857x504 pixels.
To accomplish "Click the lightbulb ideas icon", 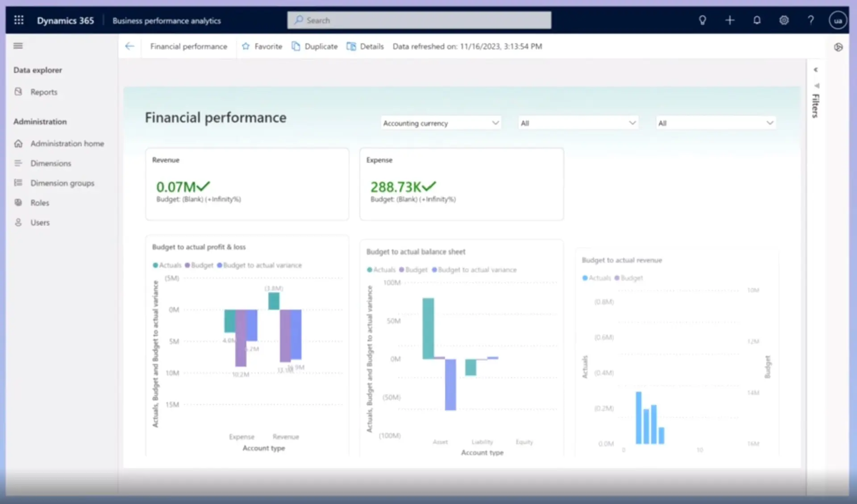I will point(702,20).
